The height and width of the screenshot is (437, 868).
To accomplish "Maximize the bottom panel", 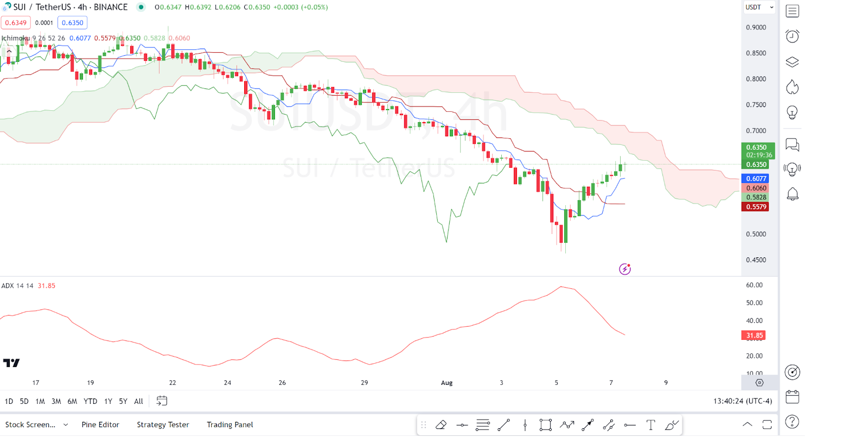I will click(767, 425).
